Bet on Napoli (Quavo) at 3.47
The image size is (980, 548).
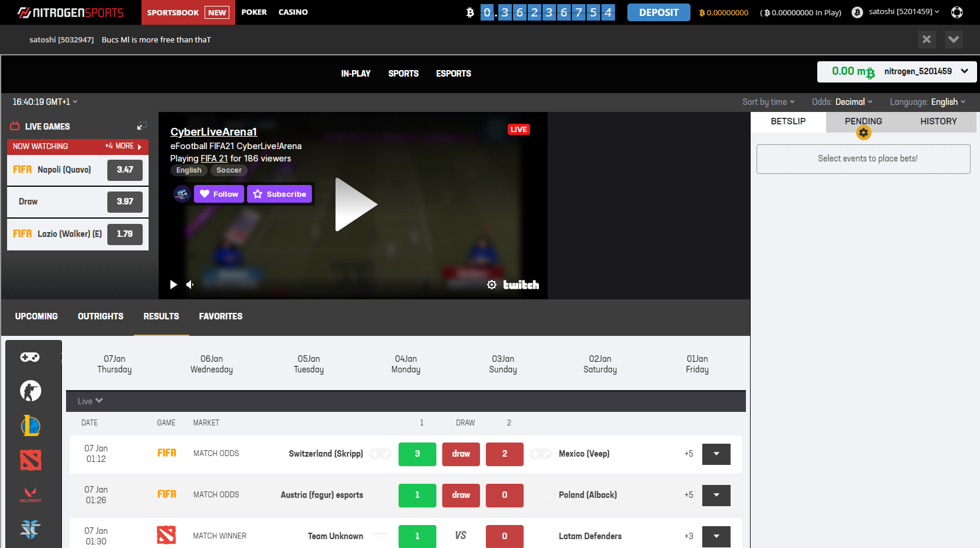125,170
